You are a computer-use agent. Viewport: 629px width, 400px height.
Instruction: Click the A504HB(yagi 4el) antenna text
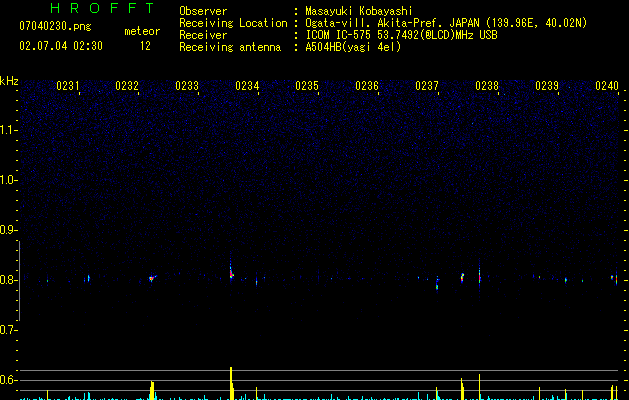(353, 47)
